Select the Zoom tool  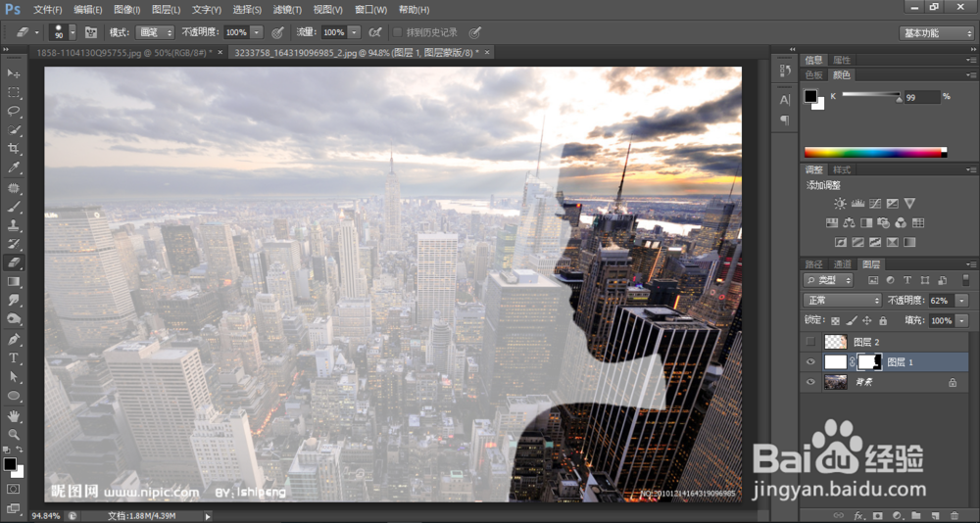coord(14,435)
